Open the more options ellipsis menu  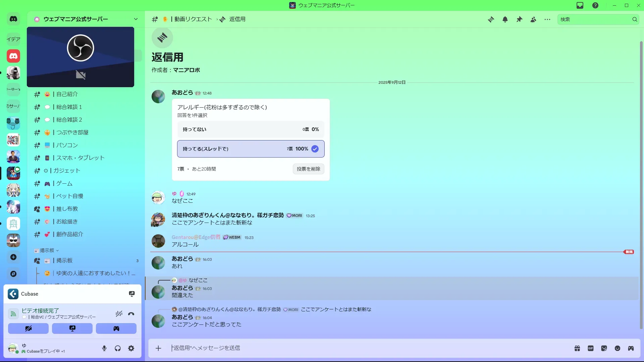pos(547,19)
